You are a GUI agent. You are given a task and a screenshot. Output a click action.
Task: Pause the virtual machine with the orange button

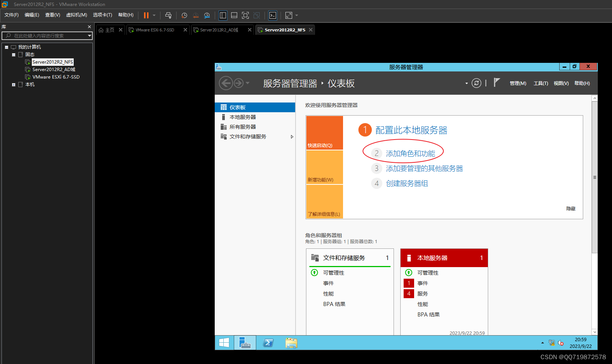pyautogui.click(x=146, y=15)
